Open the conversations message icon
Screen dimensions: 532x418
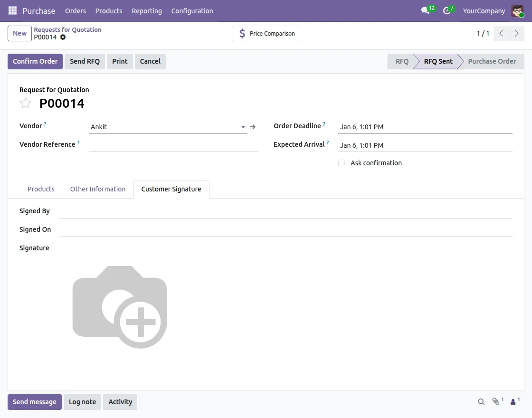coord(425,10)
